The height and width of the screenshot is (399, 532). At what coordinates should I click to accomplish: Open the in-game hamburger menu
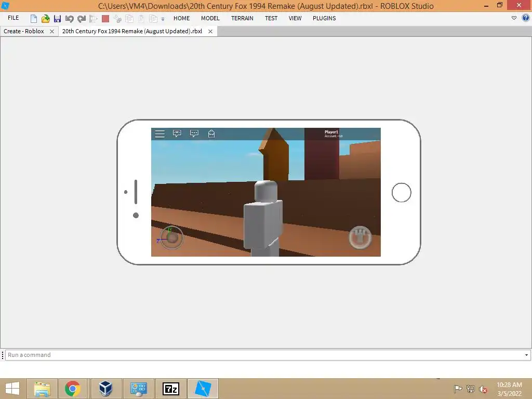point(160,134)
